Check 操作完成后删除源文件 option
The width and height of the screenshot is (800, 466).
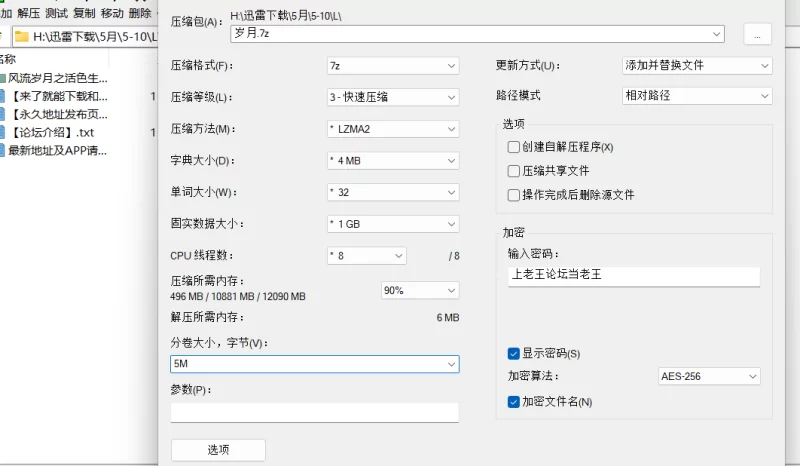514,195
